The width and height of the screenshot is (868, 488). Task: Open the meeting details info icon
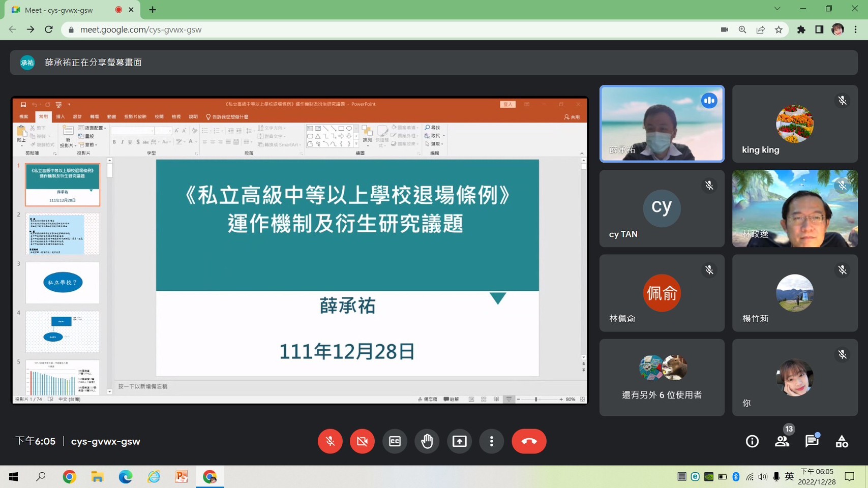tap(752, 441)
